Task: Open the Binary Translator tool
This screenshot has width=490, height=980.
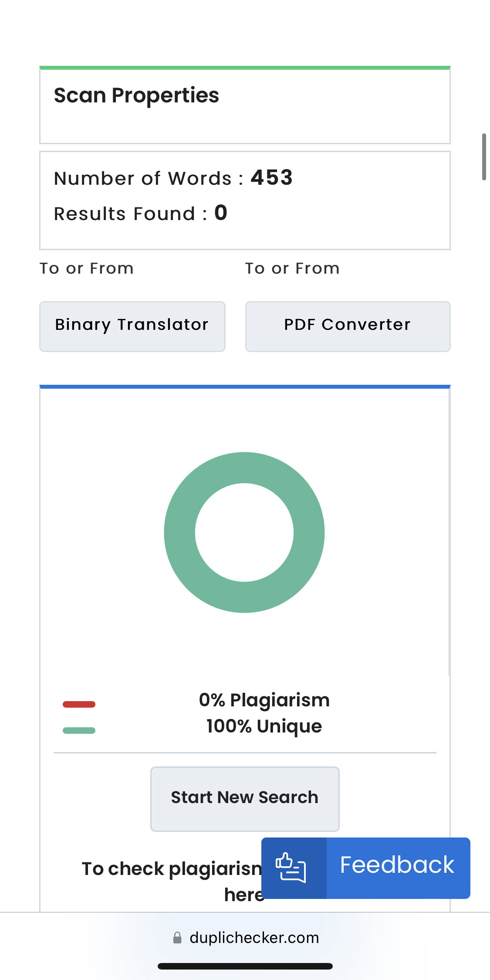Action: tap(132, 326)
